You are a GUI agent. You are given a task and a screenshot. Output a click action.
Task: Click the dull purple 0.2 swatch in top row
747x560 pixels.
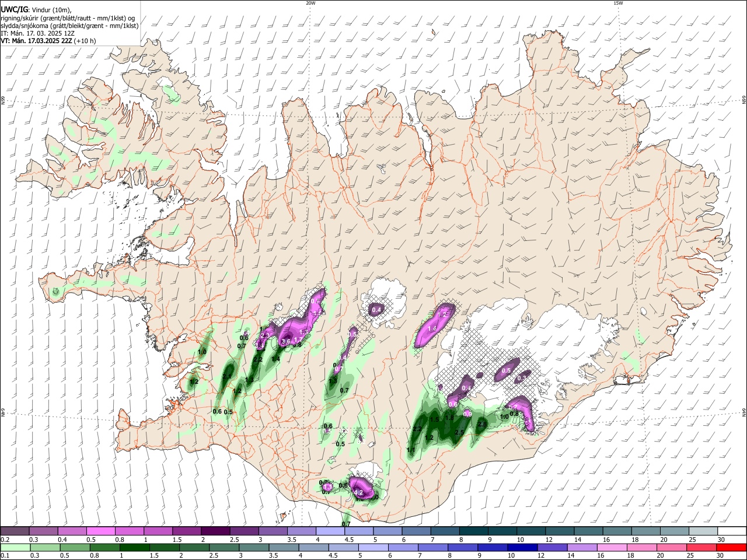click(15, 531)
